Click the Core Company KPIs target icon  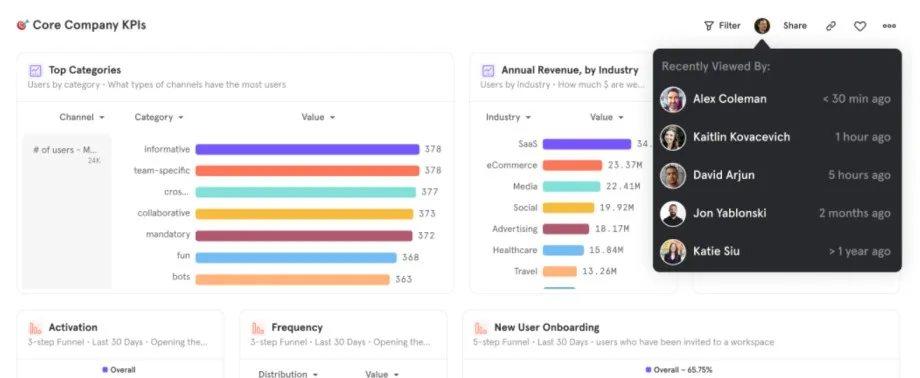click(x=22, y=25)
